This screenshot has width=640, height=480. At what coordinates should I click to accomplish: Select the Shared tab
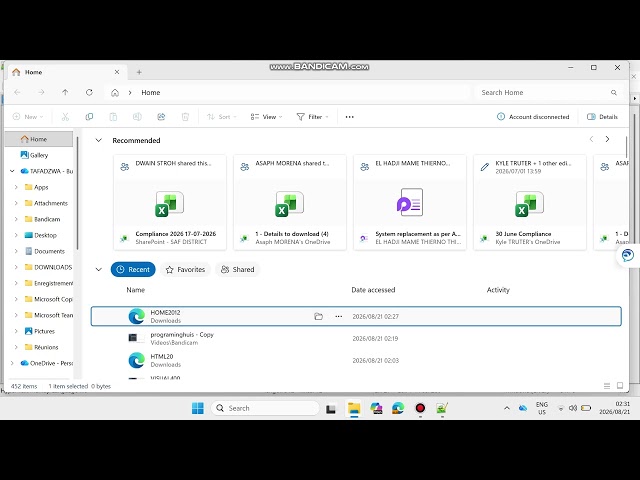pyautogui.click(x=238, y=269)
